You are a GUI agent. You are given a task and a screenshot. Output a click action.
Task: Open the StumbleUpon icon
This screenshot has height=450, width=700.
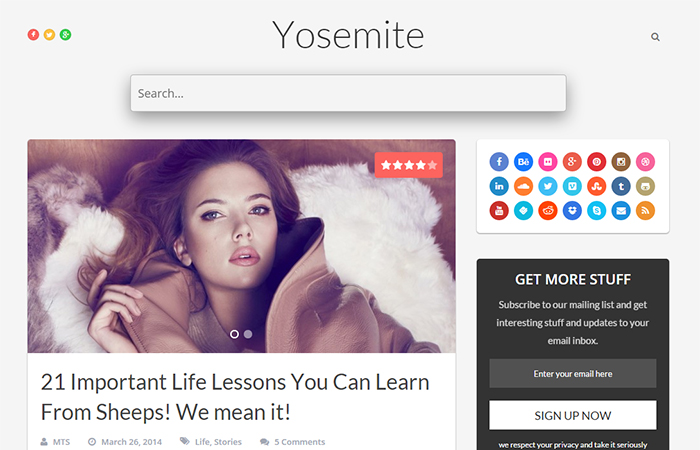tap(596, 186)
